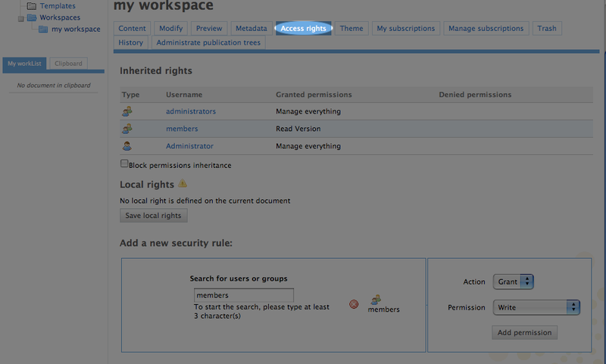Click Add permission button
This screenshot has width=606, height=364.
tap(524, 332)
